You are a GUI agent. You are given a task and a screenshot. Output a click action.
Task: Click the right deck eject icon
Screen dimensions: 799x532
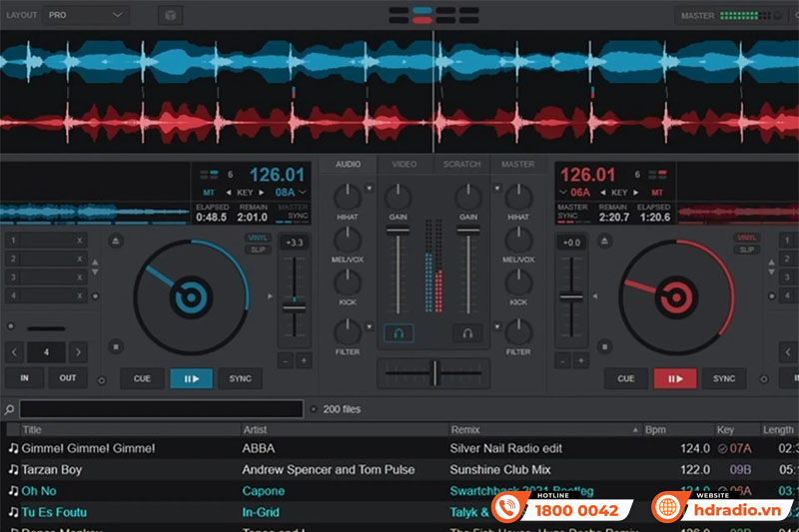point(604,241)
